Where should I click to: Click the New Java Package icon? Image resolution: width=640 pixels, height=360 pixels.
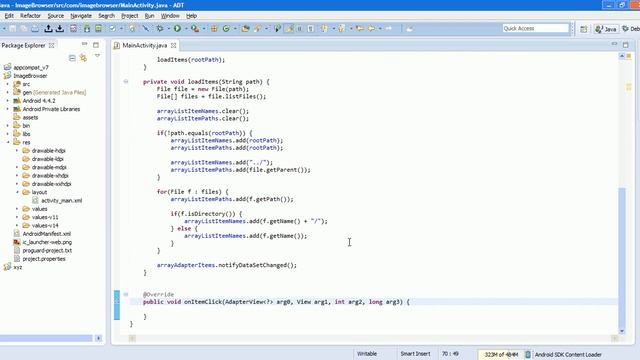[214, 29]
